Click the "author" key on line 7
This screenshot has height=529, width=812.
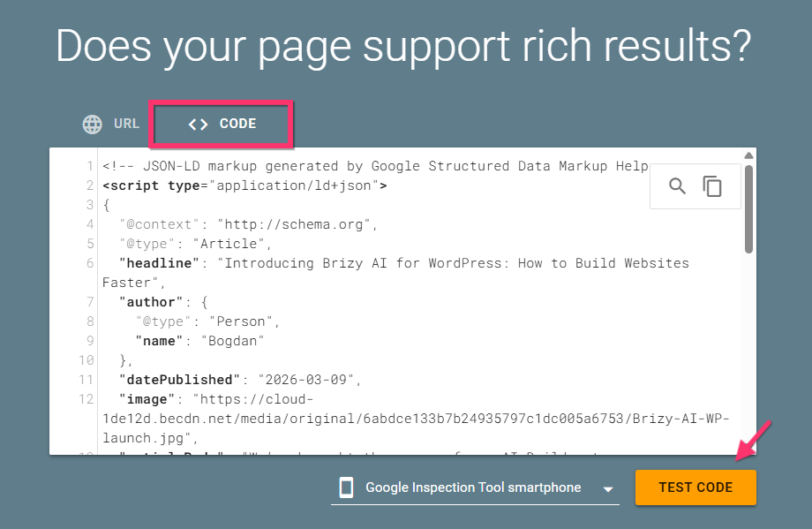(x=151, y=302)
